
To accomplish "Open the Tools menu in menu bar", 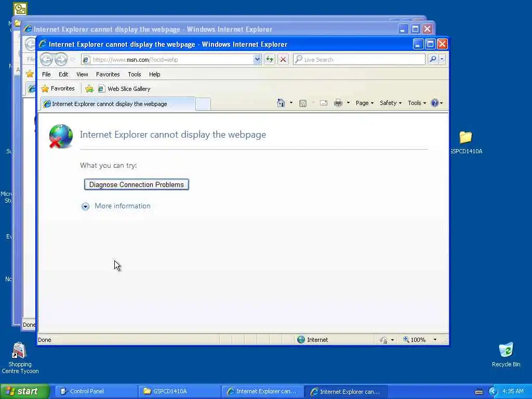I will point(135,74).
